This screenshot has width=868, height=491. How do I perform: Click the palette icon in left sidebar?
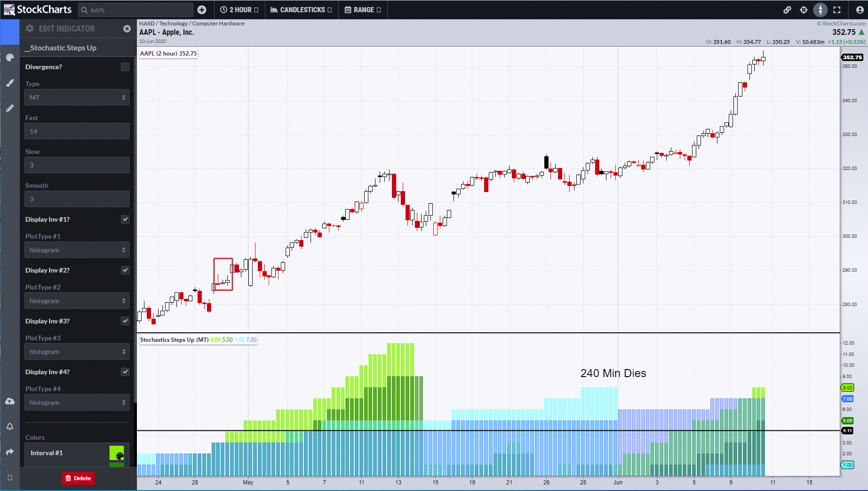[10, 57]
